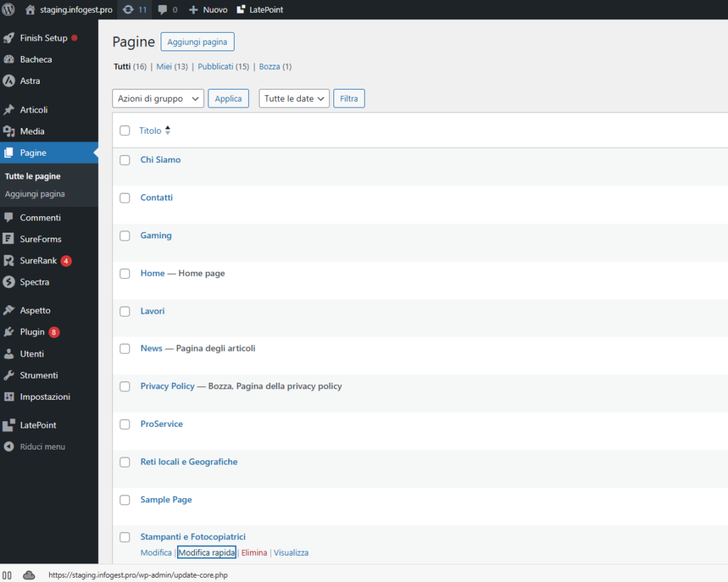Check the Chi Siamo page checkbox

[x=125, y=160]
